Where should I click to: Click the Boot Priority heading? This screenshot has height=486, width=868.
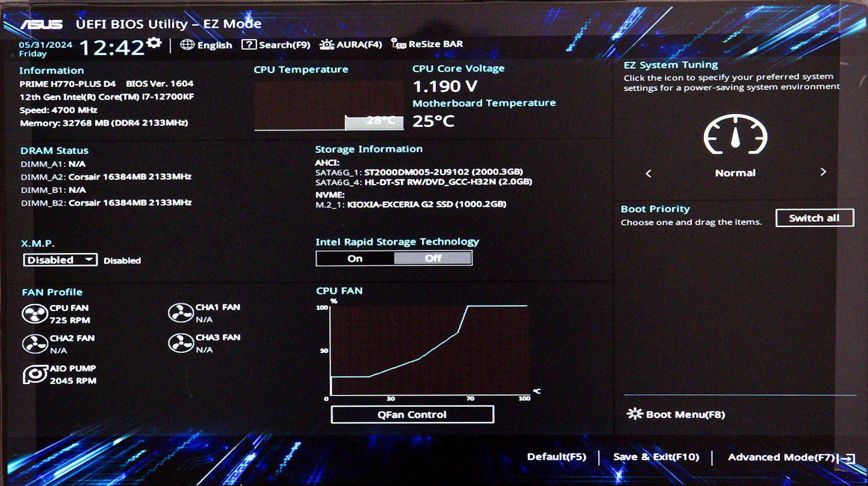655,209
